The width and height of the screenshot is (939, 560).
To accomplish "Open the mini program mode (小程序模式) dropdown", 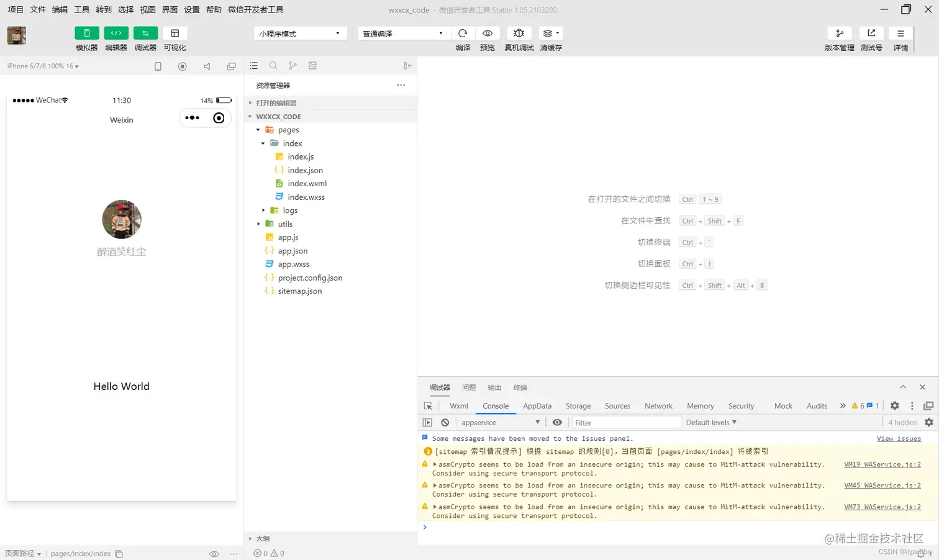I will (300, 34).
